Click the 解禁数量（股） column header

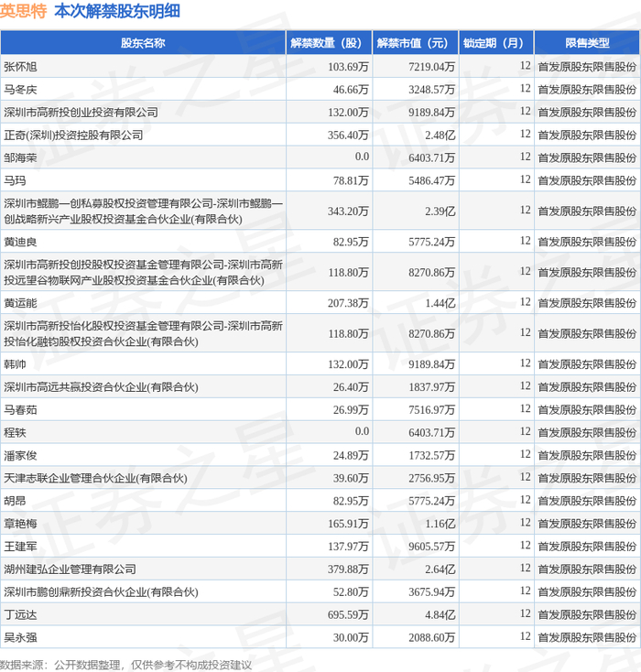coord(330,43)
